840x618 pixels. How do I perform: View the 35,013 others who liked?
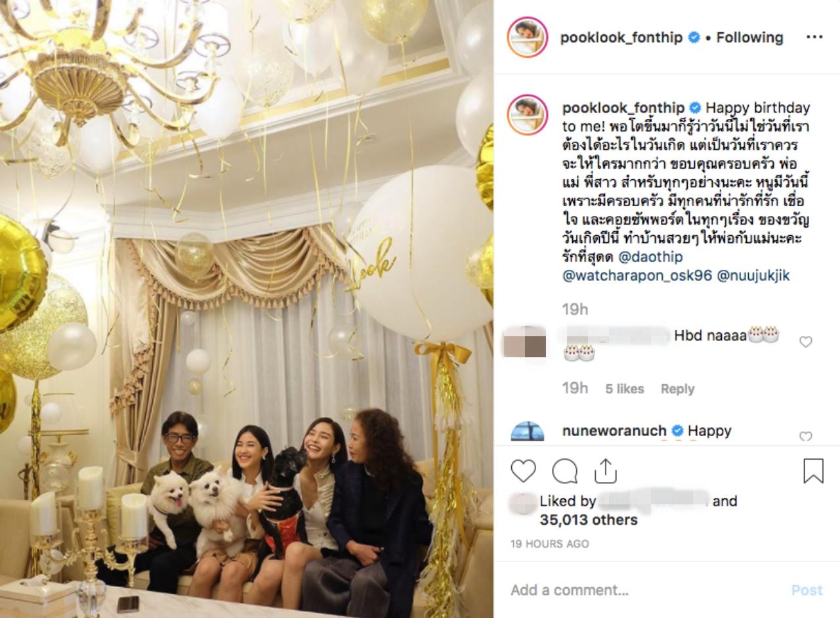589,519
